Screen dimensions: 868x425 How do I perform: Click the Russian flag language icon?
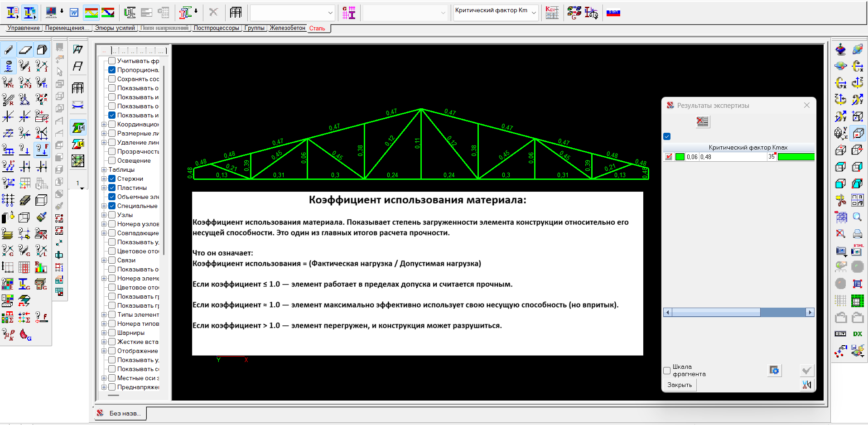pos(613,13)
